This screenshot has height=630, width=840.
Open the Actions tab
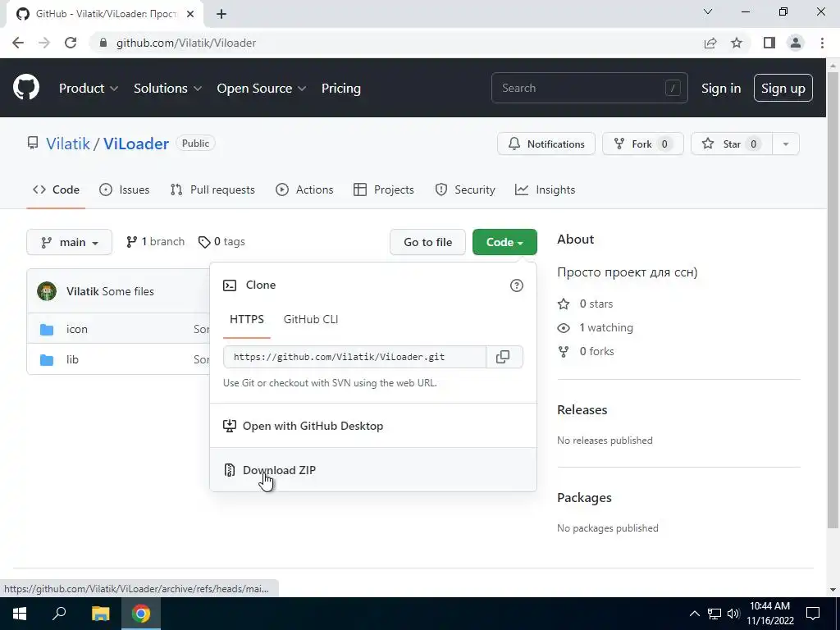(x=304, y=189)
